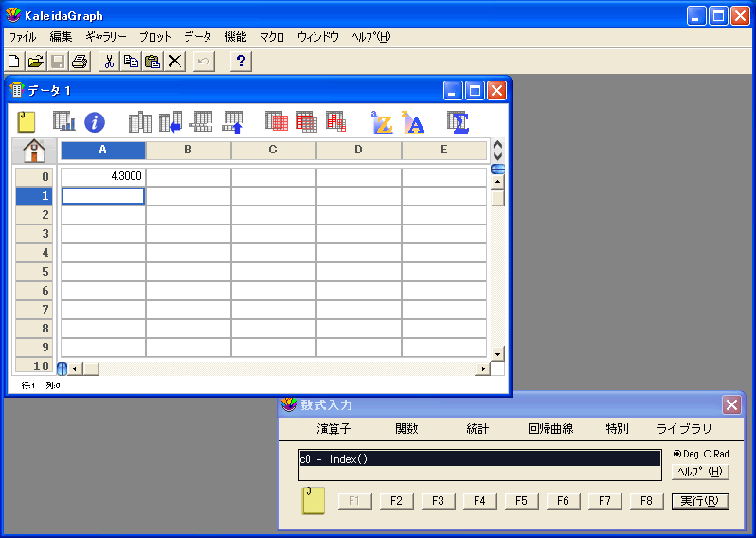Open the 特別 menu in formula window
756x538 pixels.
click(x=617, y=428)
